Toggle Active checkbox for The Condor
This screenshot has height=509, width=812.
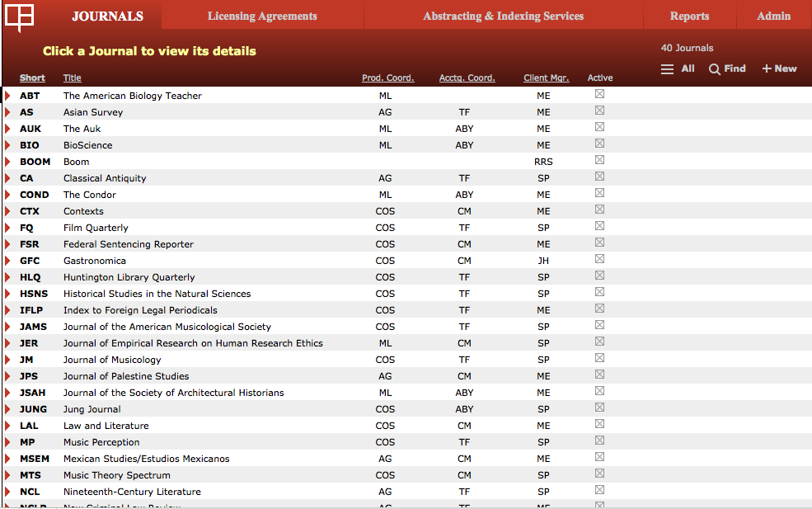coord(599,193)
